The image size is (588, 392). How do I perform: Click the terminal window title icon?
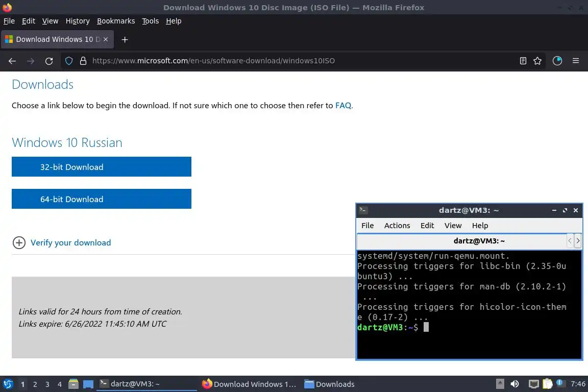363,210
